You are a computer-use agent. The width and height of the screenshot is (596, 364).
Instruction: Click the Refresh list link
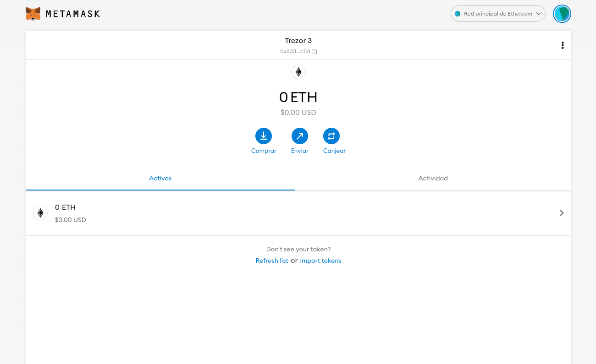coord(272,261)
